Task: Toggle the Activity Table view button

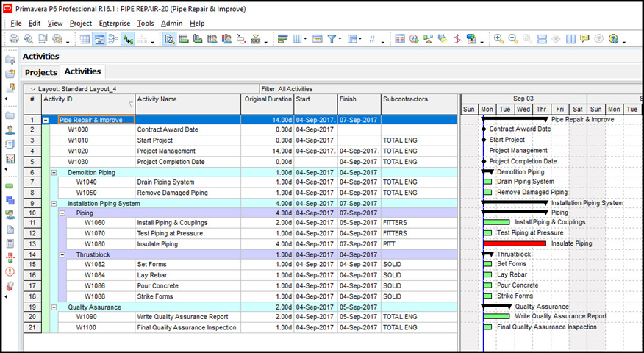Action: tap(85, 39)
